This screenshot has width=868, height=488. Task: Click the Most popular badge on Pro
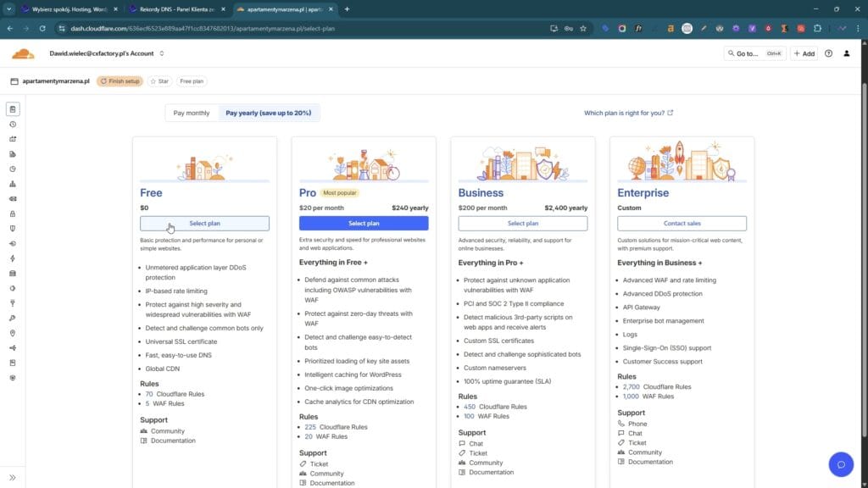pyautogui.click(x=339, y=193)
